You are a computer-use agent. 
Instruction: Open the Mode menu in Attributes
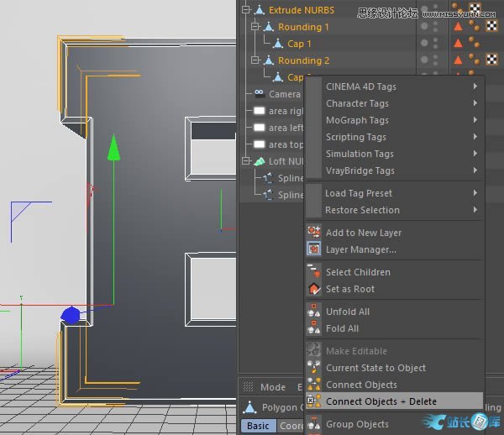(x=273, y=387)
